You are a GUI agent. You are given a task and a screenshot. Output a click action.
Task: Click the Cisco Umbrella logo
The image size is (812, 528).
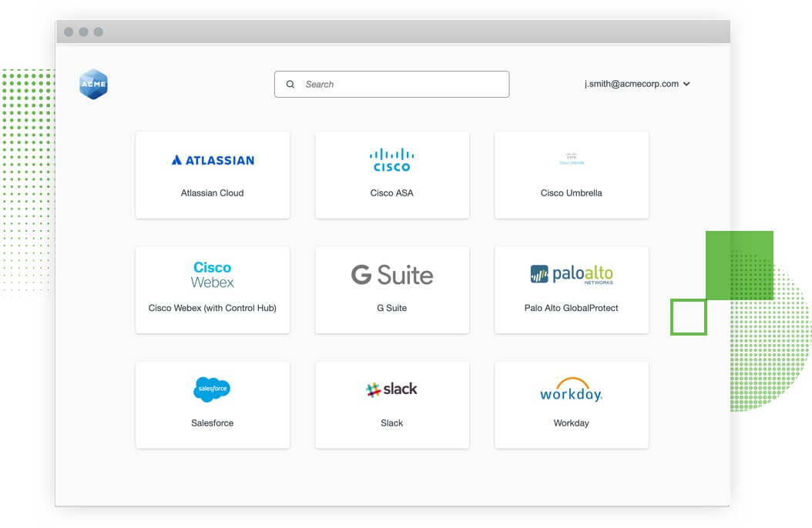(x=571, y=159)
